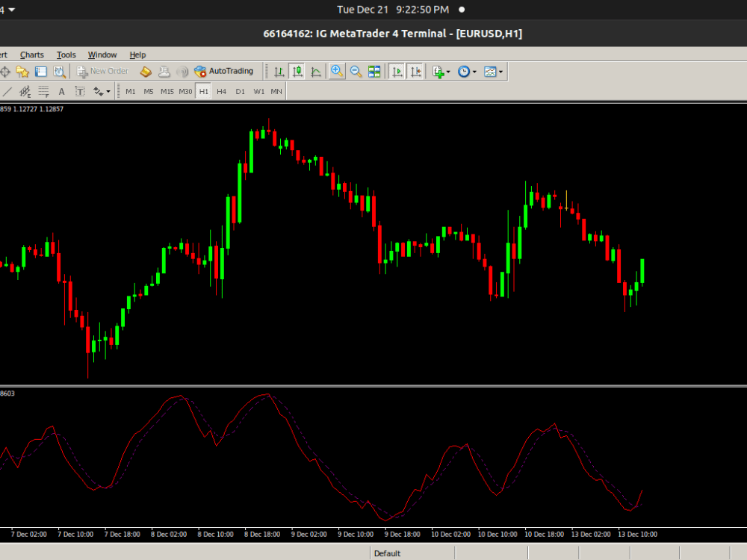747x560 pixels.
Task: Open the Arrows objects icon
Action: click(x=98, y=91)
